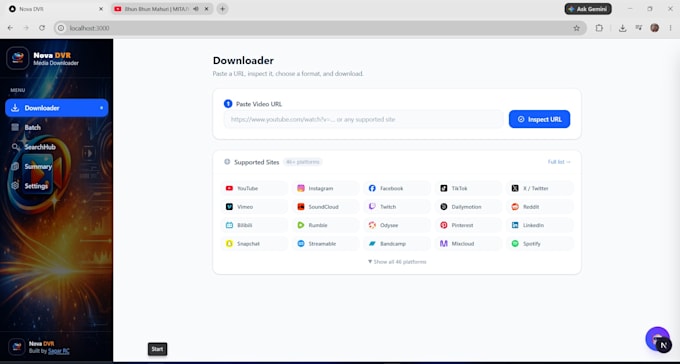Click the Ask Gemini button
This screenshot has height=364, width=680.
(x=588, y=9)
